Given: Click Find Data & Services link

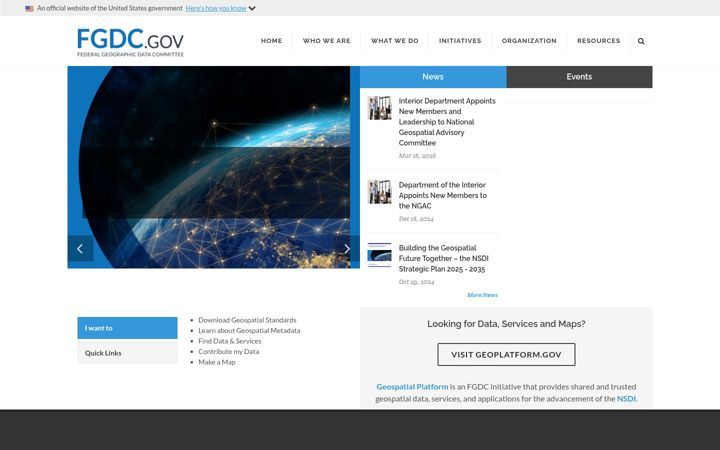Looking at the screenshot, I should pyautogui.click(x=230, y=341).
